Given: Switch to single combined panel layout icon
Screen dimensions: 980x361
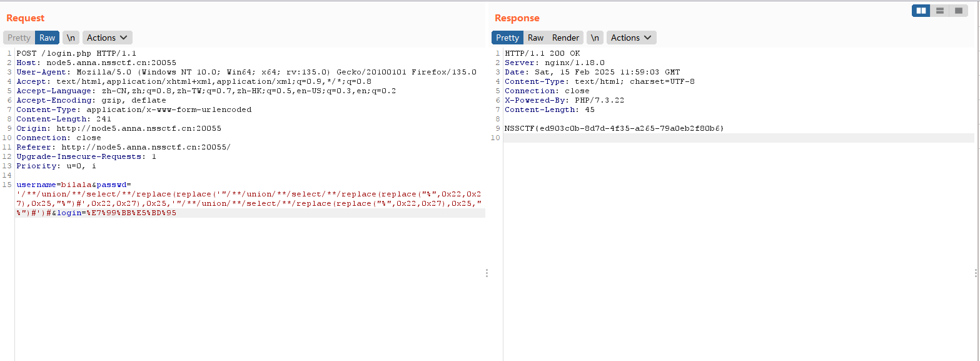Looking at the screenshot, I should pos(958,11).
